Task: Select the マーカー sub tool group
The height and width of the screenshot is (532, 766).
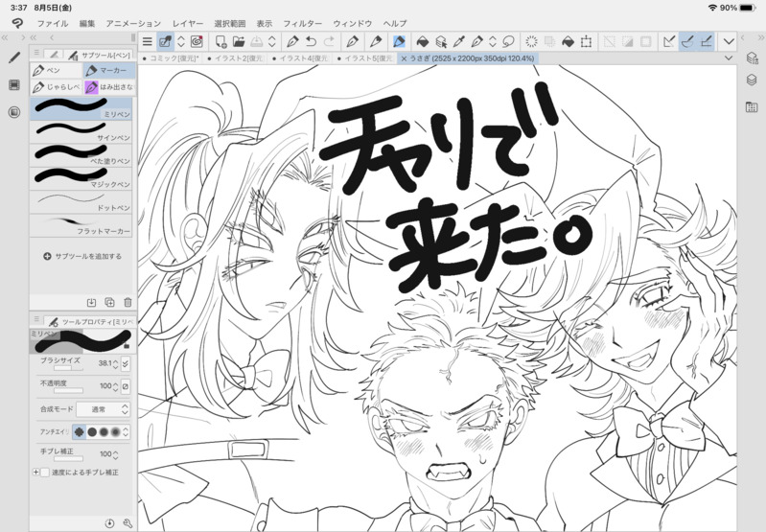Action: 109,71
